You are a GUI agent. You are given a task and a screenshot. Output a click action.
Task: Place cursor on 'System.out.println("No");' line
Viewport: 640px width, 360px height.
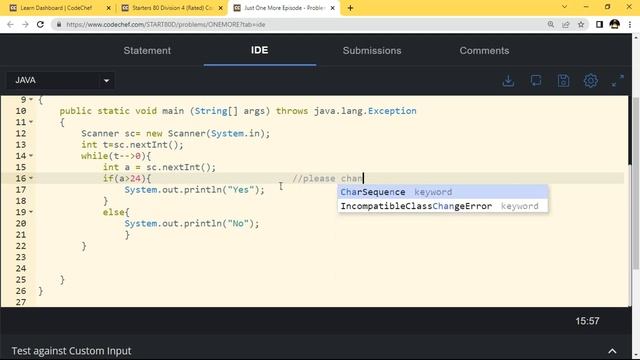pyautogui.click(x=192, y=224)
